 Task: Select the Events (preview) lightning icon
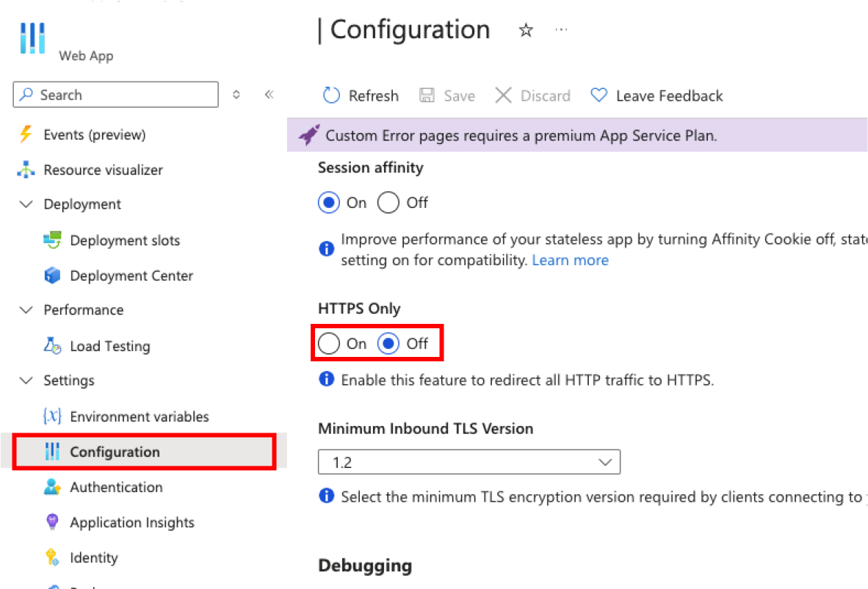point(24,134)
